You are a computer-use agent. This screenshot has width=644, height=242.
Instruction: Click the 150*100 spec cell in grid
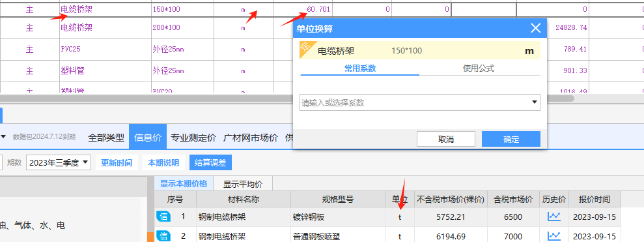(x=182, y=9)
